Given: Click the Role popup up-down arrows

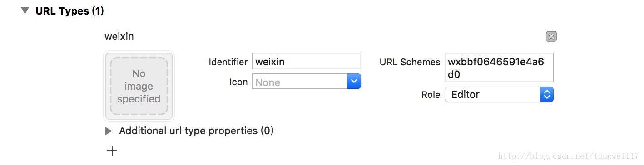Looking at the screenshot, I should [x=547, y=94].
